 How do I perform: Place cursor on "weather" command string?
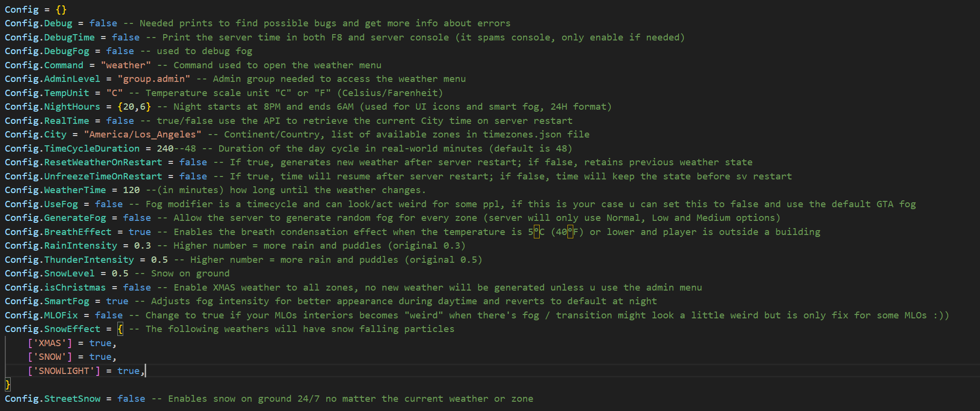click(x=126, y=65)
